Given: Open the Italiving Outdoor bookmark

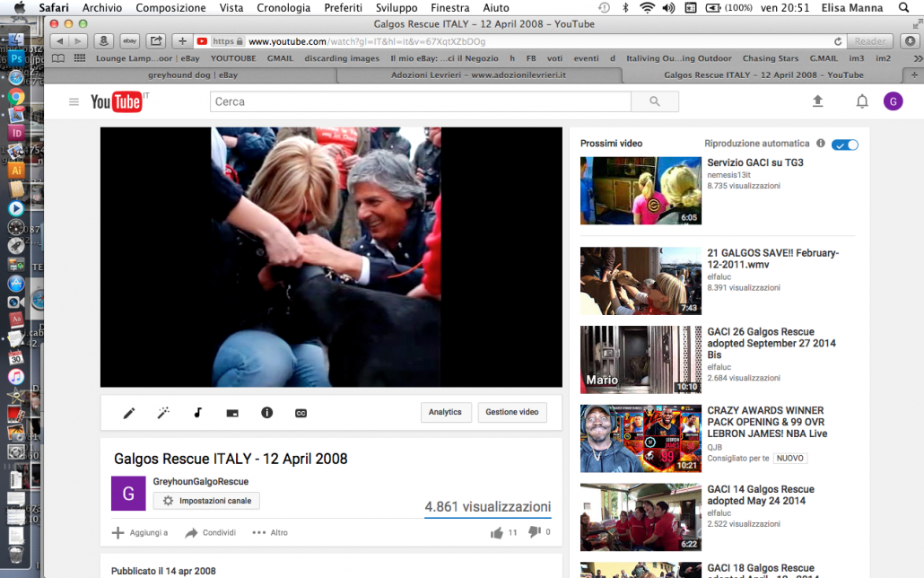Looking at the screenshot, I should (x=679, y=58).
